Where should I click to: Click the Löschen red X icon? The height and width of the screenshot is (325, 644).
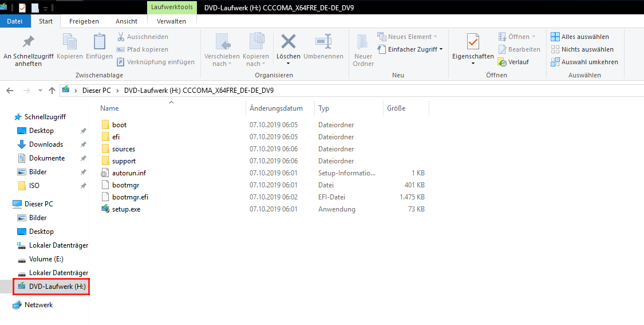click(289, 41)
